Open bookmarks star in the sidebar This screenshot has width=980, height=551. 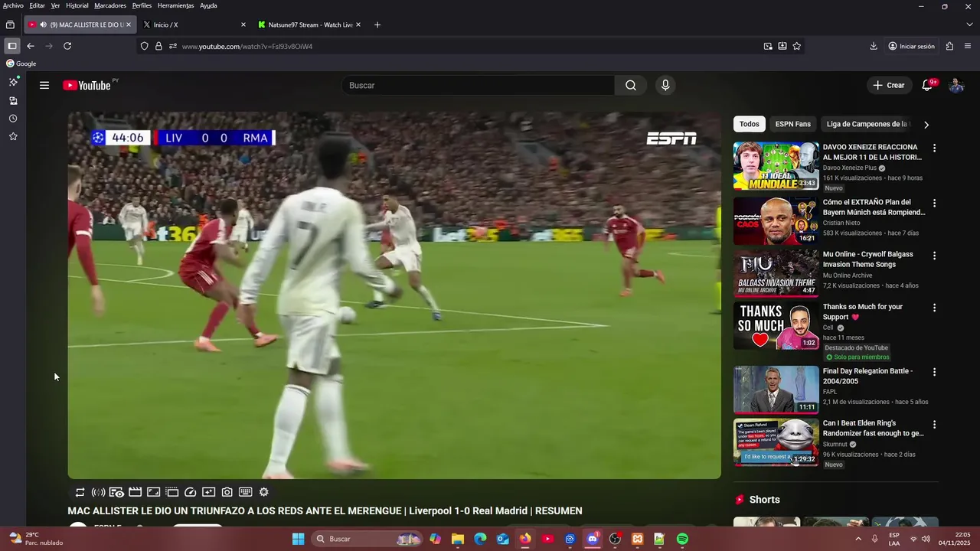point(13,136)
